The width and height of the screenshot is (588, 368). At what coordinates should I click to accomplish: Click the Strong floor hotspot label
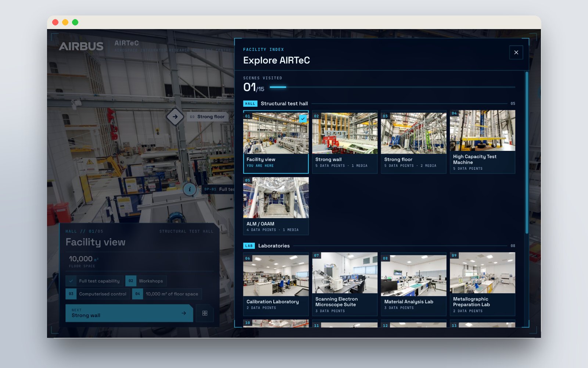pos(207,117)
